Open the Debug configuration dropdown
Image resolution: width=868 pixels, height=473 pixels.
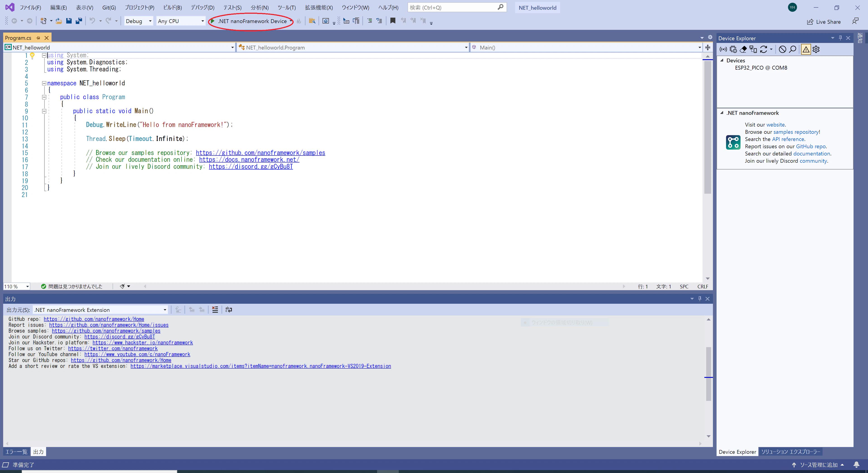[x=139, y=21]
